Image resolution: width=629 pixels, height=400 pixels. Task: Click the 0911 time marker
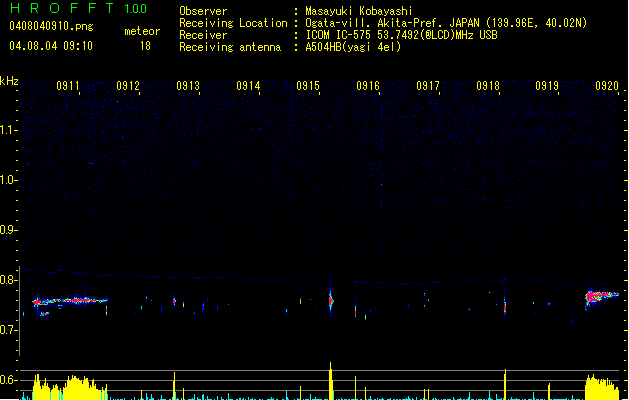pos(68,86)
